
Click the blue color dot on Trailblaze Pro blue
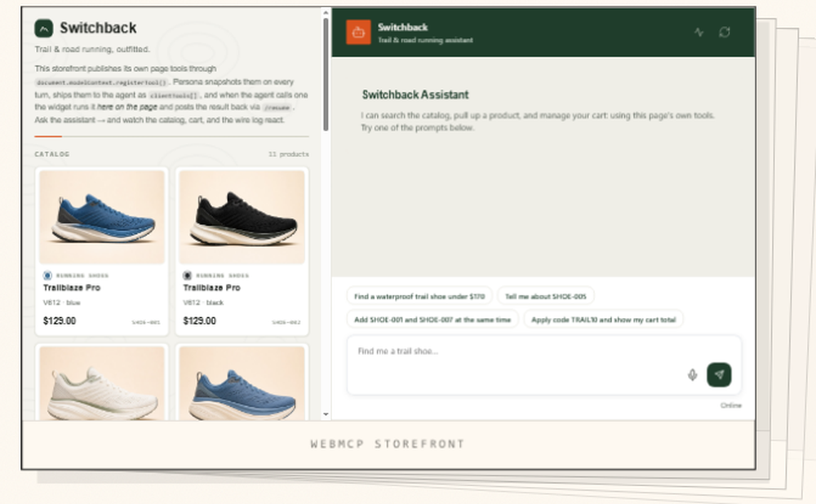(x=47, y=275)
